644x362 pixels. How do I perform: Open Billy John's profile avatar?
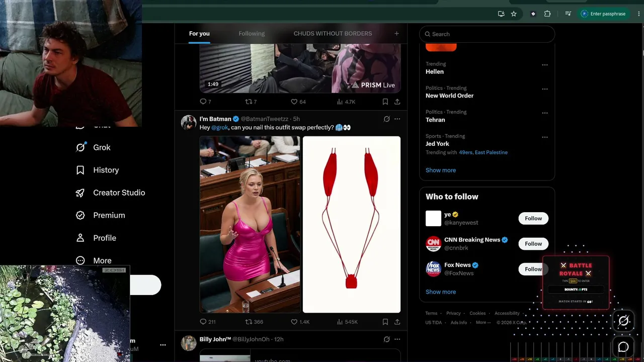[189, 343]
